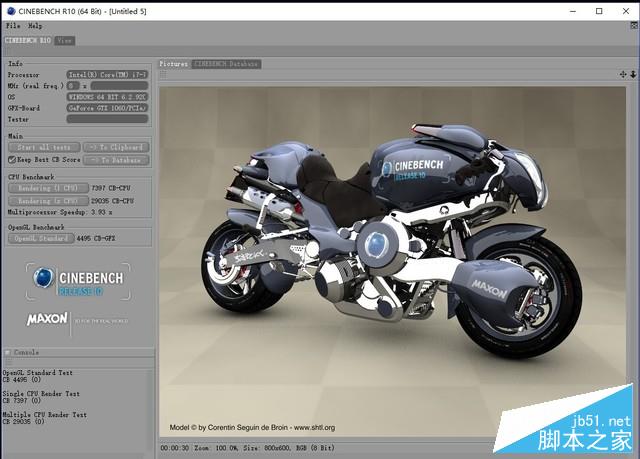Open the Help menu

coord(35,26)
